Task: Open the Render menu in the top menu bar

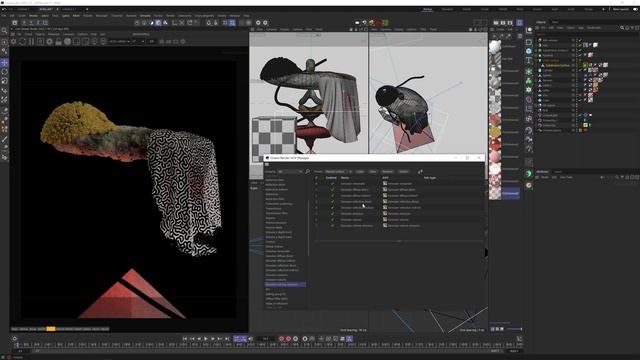Action: pyautogui.click(x=170, y=16)
